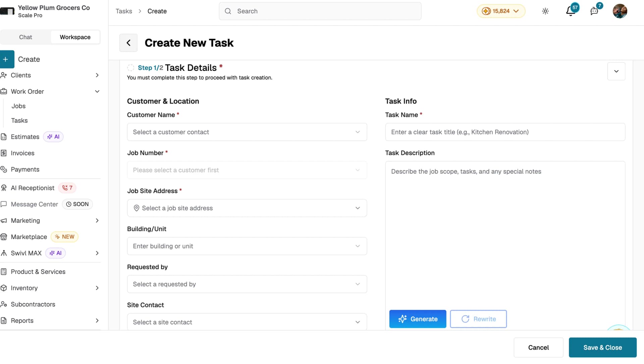Click the coin icon in credits badge
Image resolution: width=644 pixels, height=364 pixels.
(x=486, y=11)
